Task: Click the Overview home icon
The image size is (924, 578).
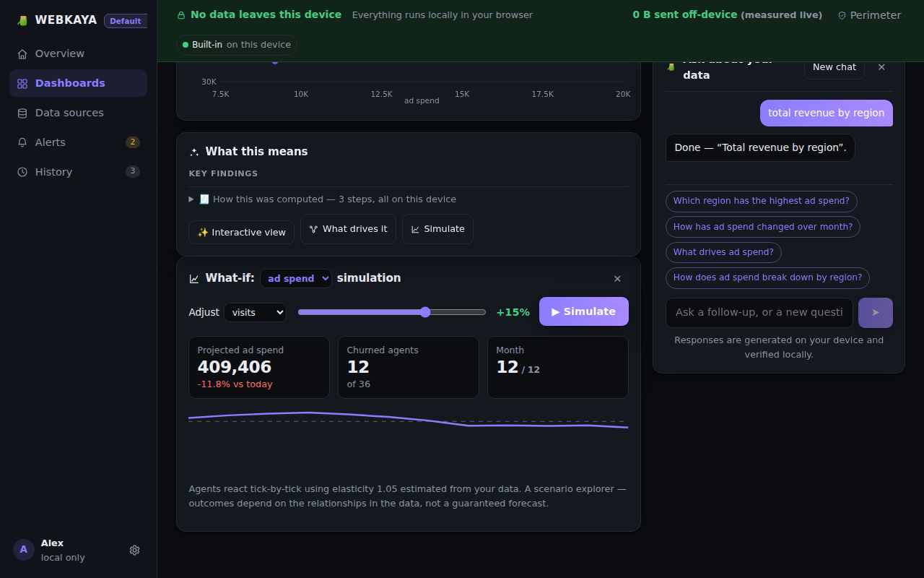Action: 22,53
